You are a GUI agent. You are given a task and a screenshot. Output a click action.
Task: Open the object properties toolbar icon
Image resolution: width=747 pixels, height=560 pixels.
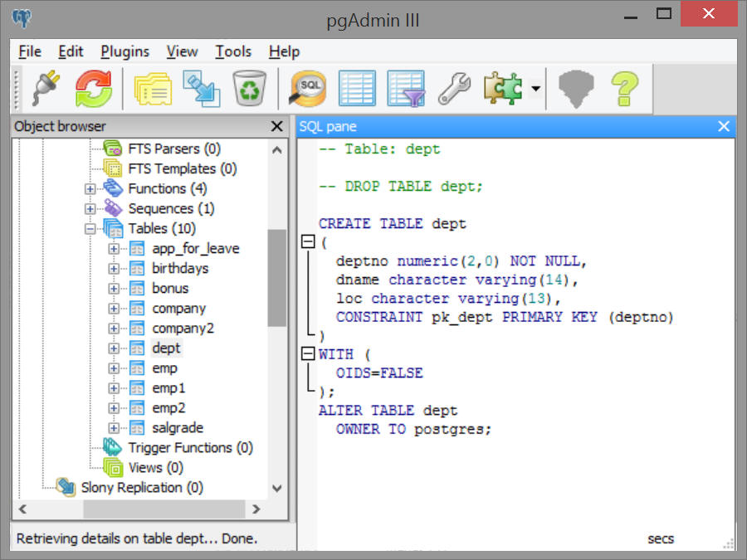click(151, 88)
